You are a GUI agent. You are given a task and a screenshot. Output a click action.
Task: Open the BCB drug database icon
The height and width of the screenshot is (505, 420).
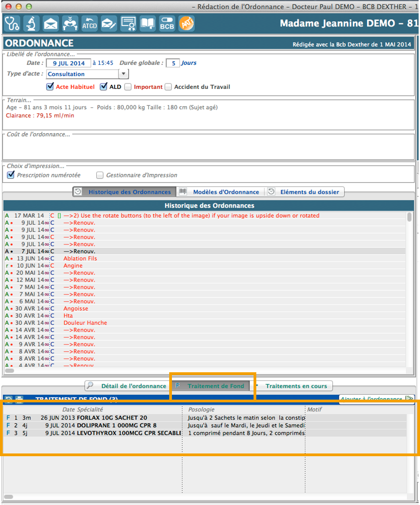click(167, 23)
